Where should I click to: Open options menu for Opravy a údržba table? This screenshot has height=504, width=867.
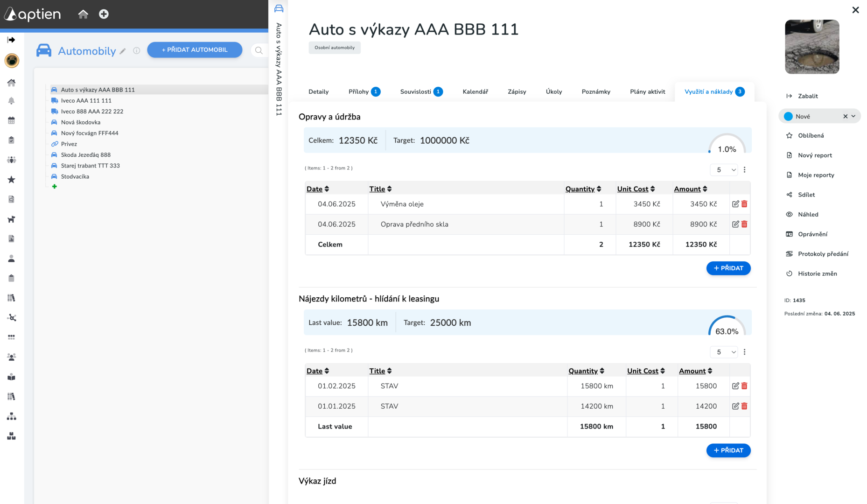click(744, 170)
